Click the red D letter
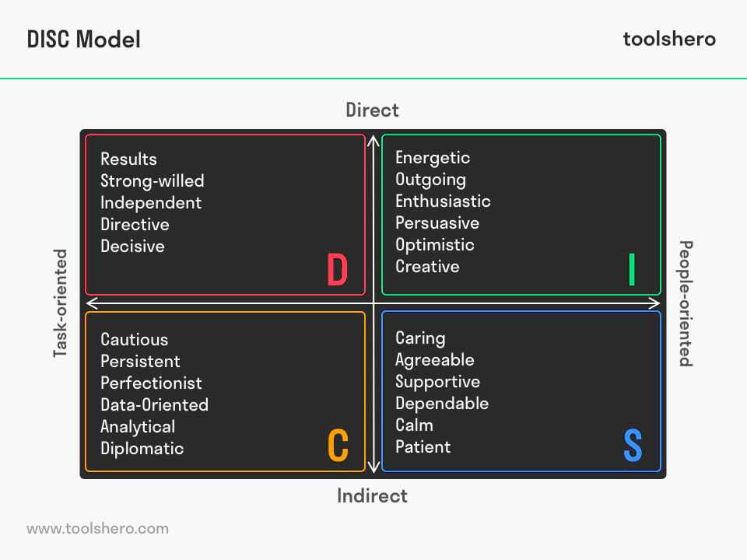This screenshot has height=560, width=747. tap(338, 270)
